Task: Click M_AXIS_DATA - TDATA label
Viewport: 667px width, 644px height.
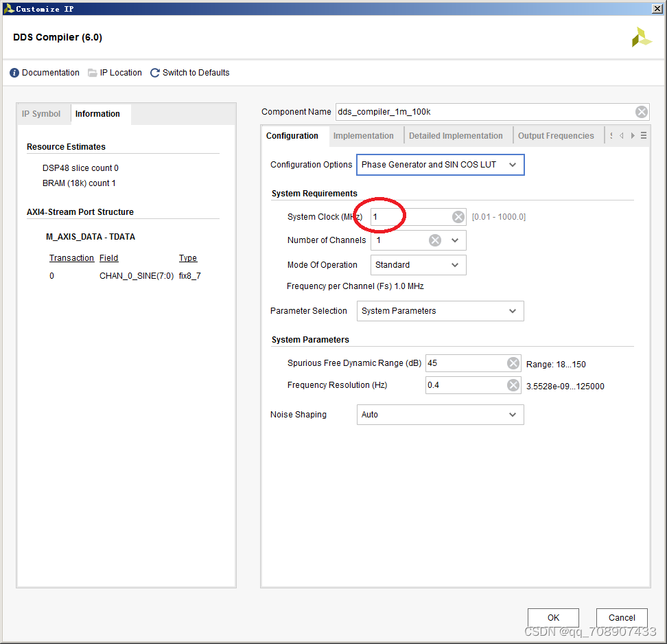Action: click(x=91, y=237)
